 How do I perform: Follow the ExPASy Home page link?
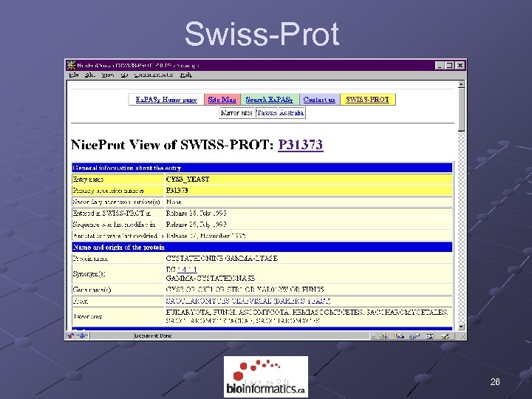click(x=166, y=100)
